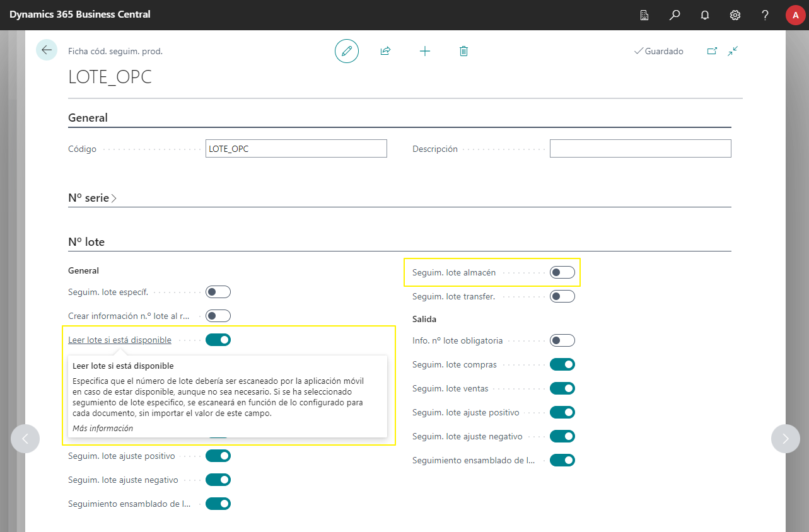809x532 pixels.
Task: Click the Salida subgroup heading
Action: 424,319
